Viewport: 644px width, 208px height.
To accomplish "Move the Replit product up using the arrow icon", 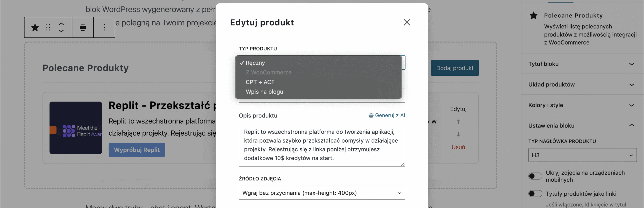I will point(458,121).
